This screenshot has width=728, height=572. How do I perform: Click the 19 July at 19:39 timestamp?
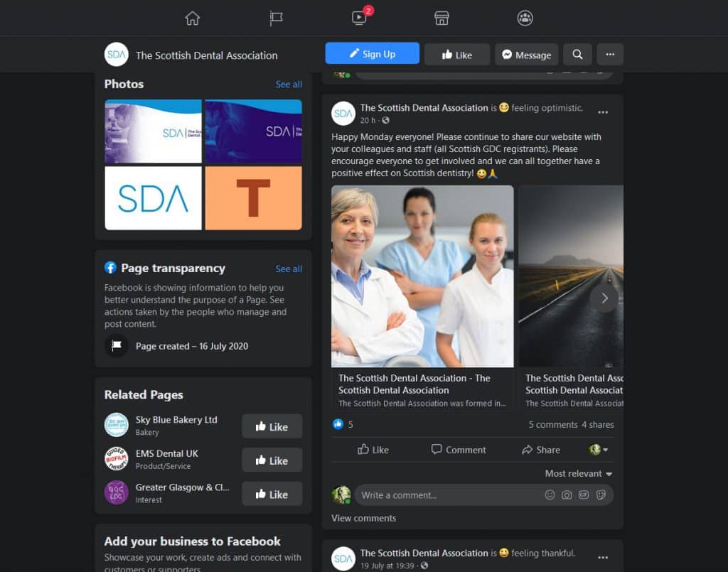click(387, 566)
